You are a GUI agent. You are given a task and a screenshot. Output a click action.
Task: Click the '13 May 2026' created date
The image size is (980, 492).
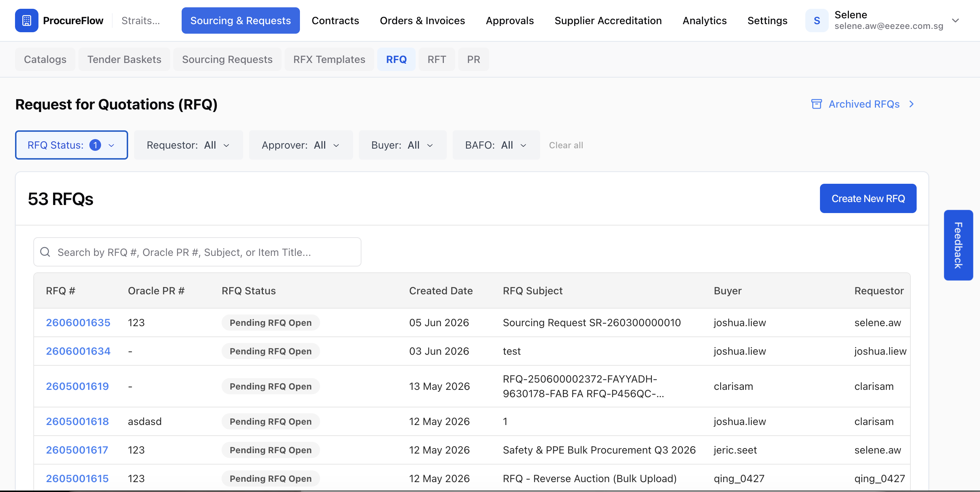(439, 386)
